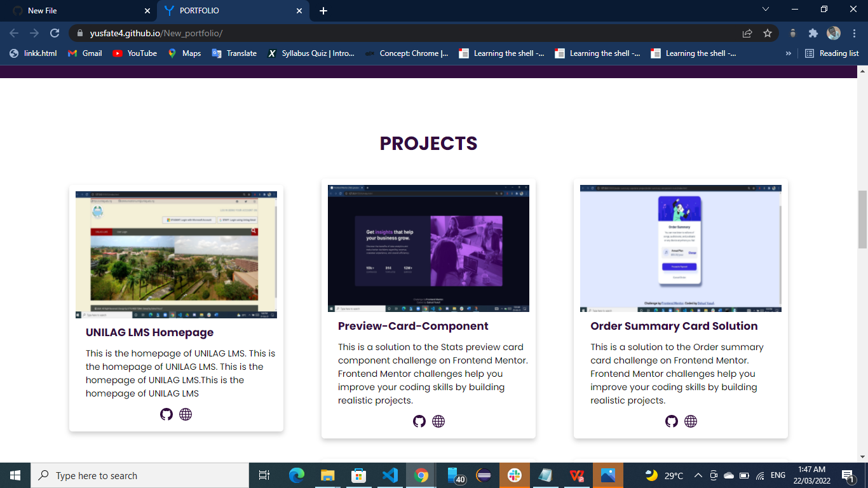Open the Translate bookmark
The width and height of the screenshot is (868, 488).
pos(234,53)
